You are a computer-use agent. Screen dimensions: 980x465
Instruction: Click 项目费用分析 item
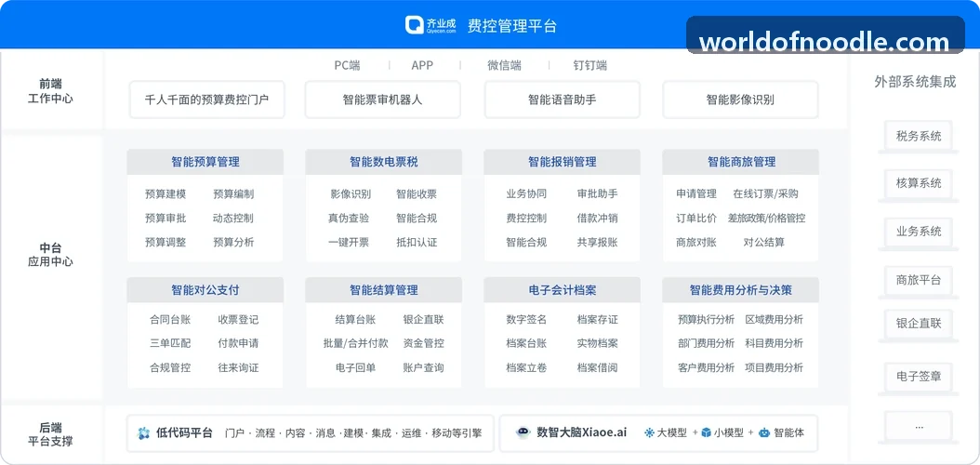[775, 367]
